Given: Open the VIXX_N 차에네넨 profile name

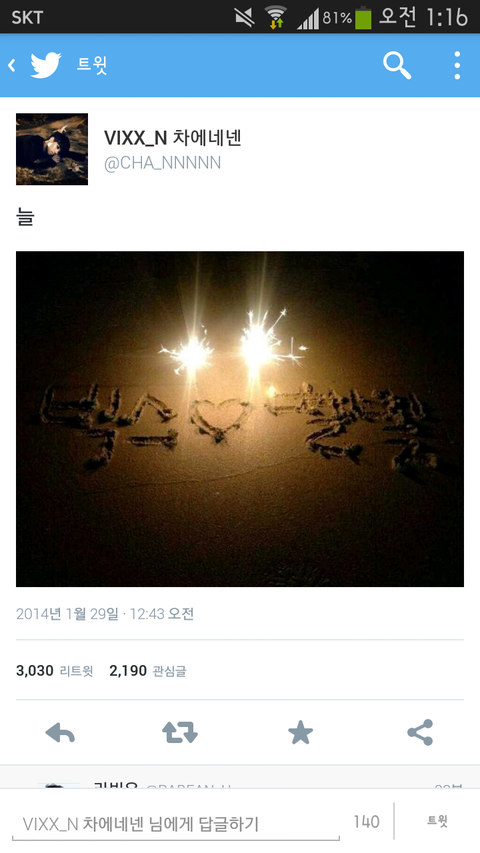Looking at the screenshot, I should (173, 138).
